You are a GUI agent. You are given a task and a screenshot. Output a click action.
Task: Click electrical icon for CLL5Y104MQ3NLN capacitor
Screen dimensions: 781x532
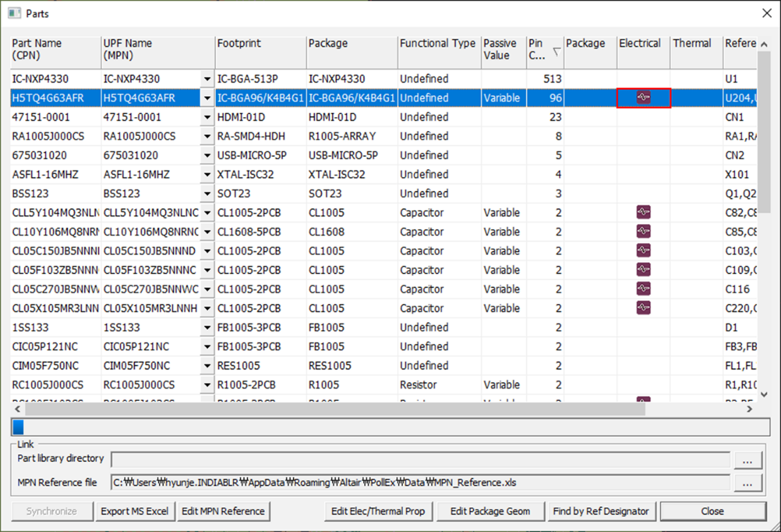click(x=643, y=213)
